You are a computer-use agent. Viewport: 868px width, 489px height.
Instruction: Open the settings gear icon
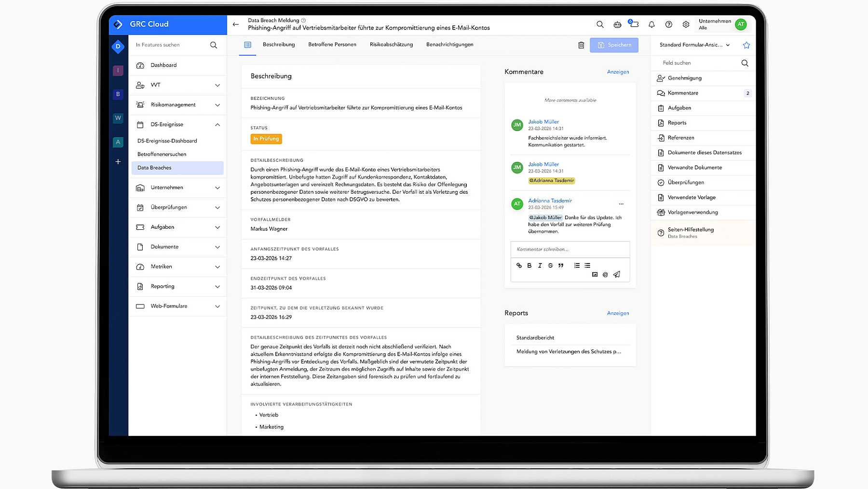pyautogui.click(x=686, y=25)
